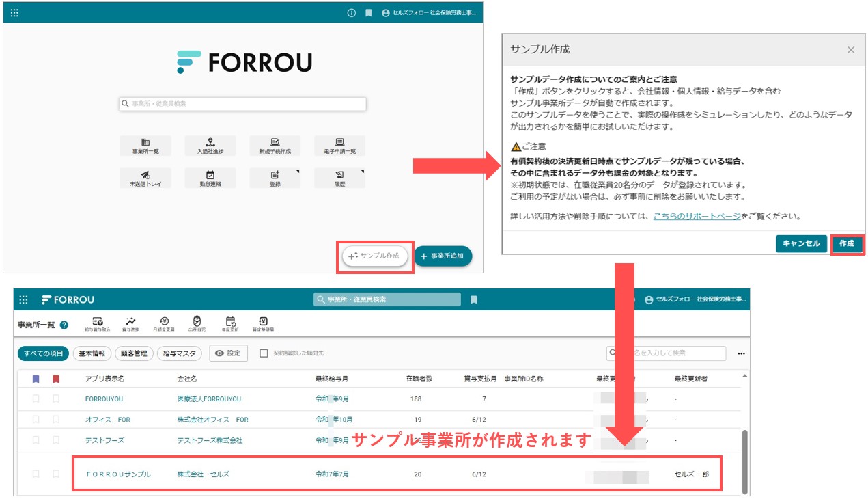Screen dimensions: 868x499
Task: Open the 算定基礎届 toolbar icon
Action: [x=263, y=323]
